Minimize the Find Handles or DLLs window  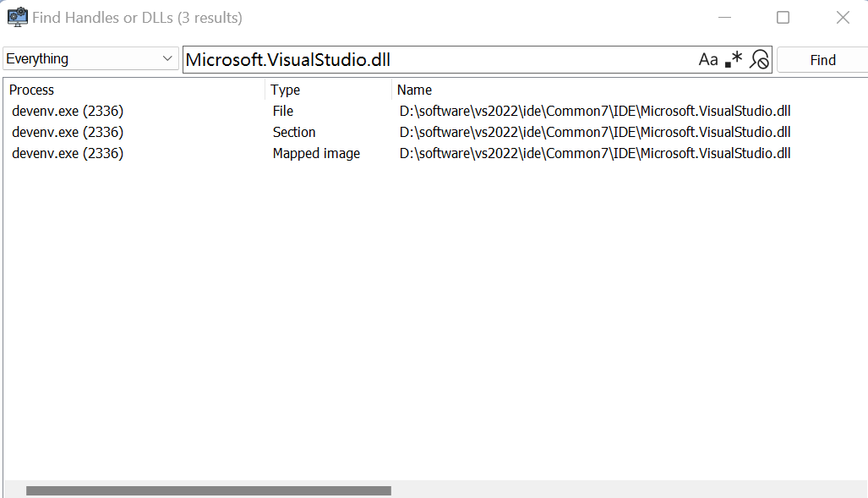(x=723, y=18)
